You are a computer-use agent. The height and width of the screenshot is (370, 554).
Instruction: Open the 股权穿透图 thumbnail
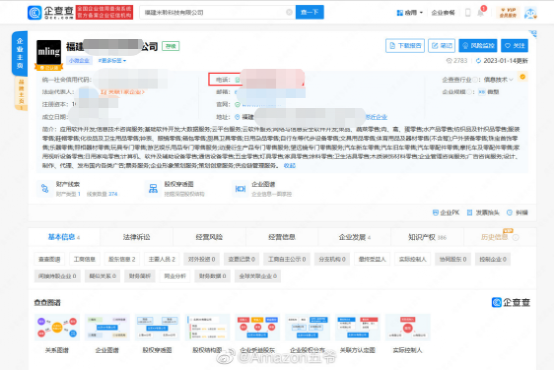point(157,327)
